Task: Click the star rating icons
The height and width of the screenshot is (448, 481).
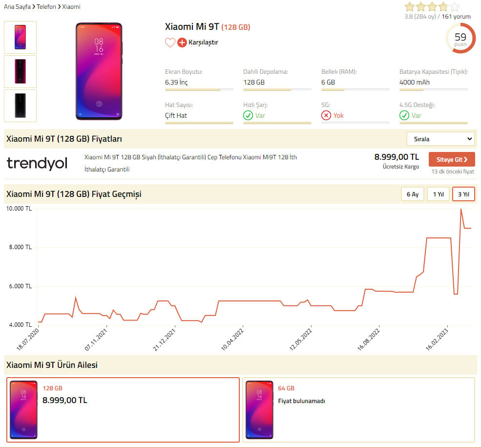Action: [x=432, y=6]
